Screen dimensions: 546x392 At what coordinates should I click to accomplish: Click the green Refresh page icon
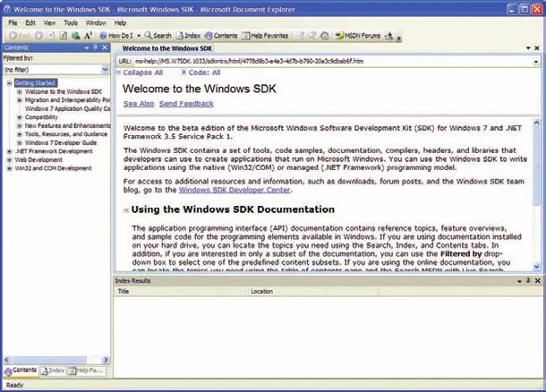click(x=63, y=36)
